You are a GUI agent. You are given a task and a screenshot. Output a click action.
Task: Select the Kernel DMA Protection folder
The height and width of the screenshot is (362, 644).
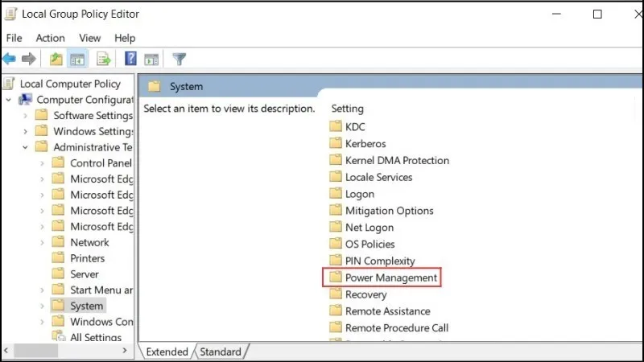pyautogui.click(x=397, y=160)
